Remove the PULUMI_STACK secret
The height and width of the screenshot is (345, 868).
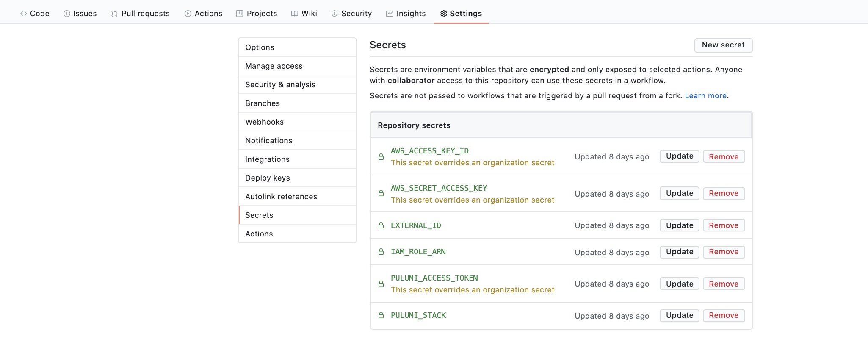(724, 315)
